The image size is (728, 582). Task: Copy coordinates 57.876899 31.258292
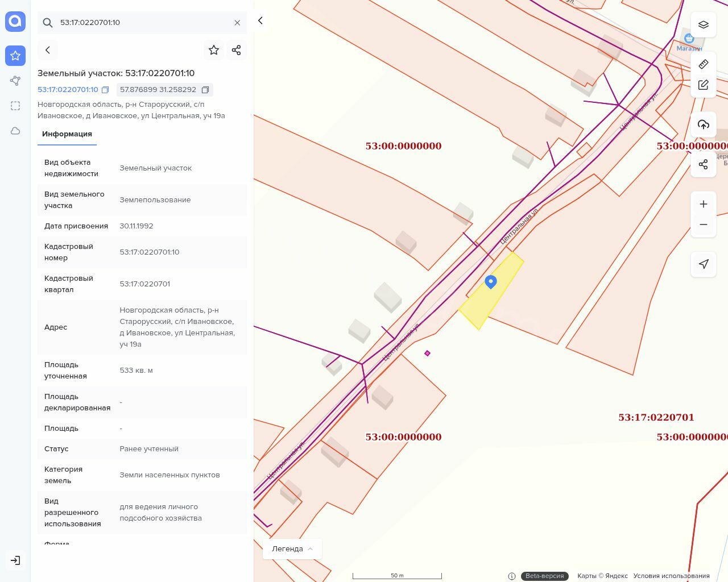point(205,90)
